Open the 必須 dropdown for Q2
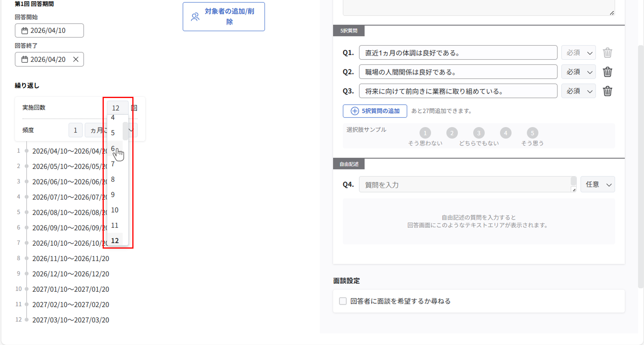644x345 pixels. [578, 72]
